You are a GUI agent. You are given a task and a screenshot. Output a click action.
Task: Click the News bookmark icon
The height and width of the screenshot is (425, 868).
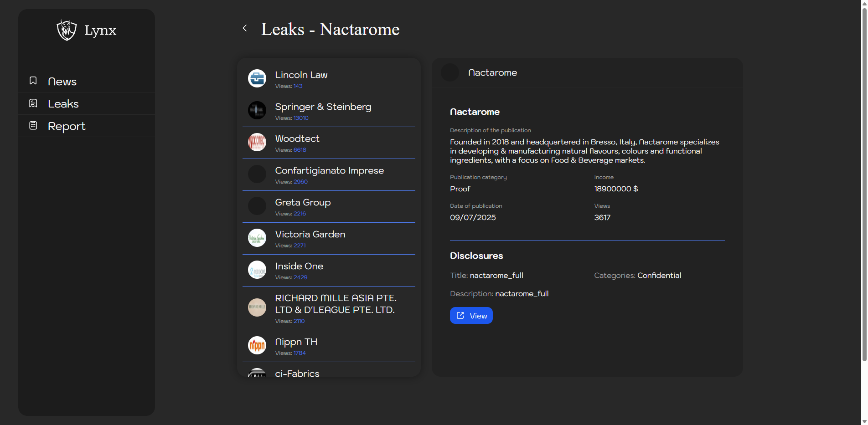[33, 81]
